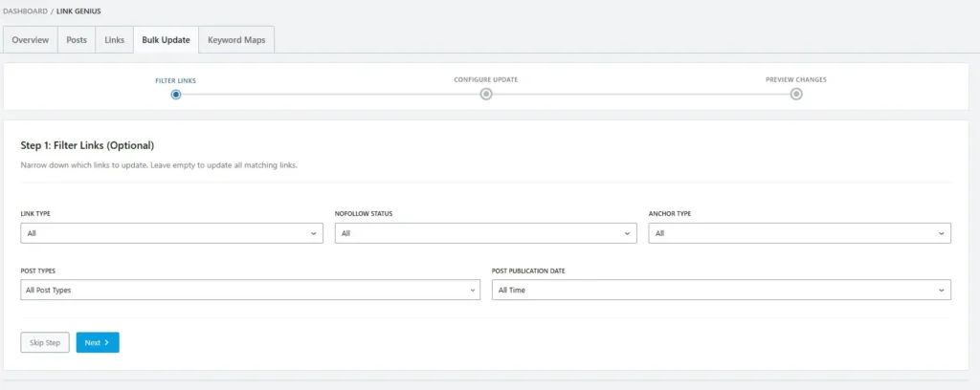Screen dimensions: 980x390
Task: Click progress line between Filter Links and Configure Update
Action: [330, 94]
